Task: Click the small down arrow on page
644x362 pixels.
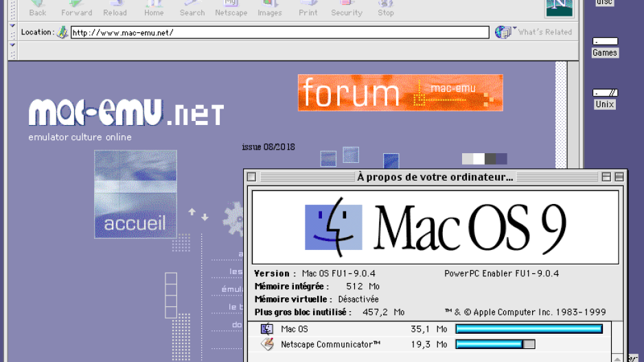Action: click(205, 217)
